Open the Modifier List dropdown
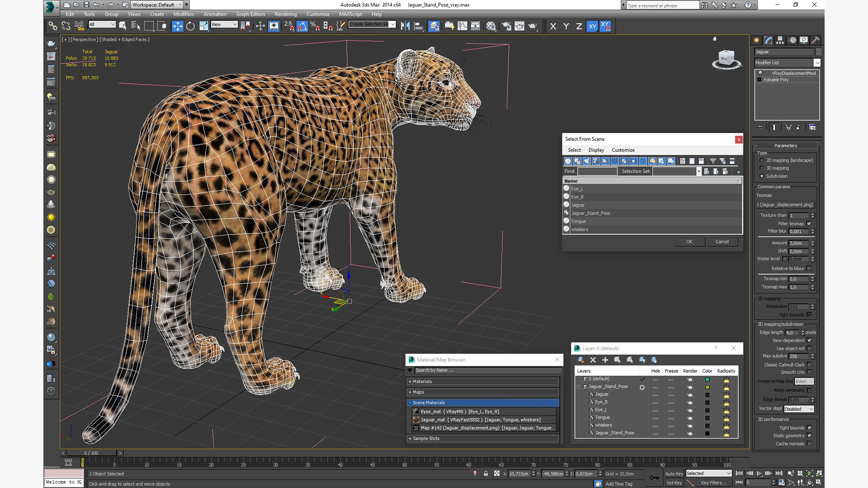Screen dimensions: 868x488 [787, 63]
